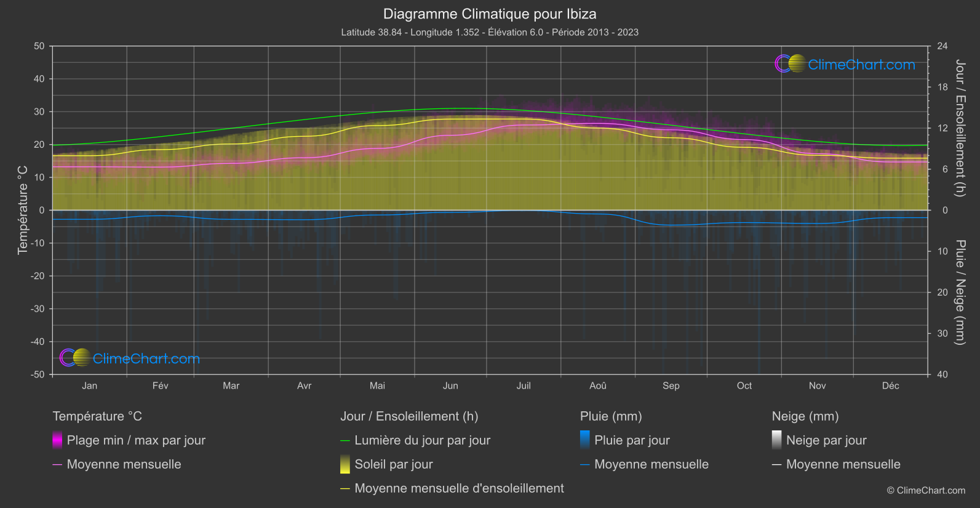Select the 'Pluie par jour' legend label
The width and height of the screenshot is (980, 508).
click(632, 440)
